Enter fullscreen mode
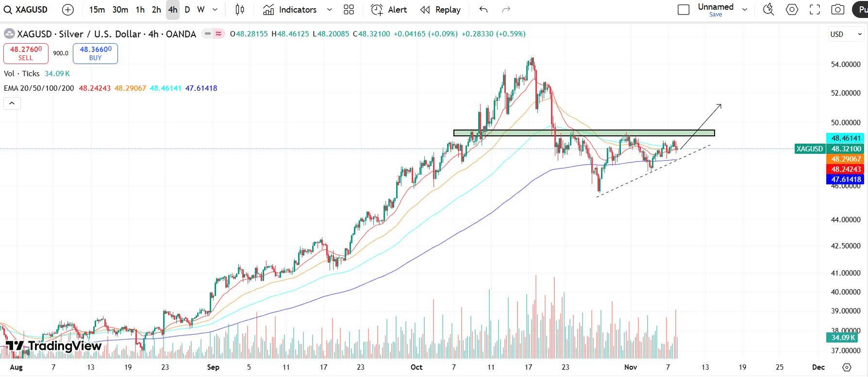The image size is (868, 377). (x=815, y=10)
